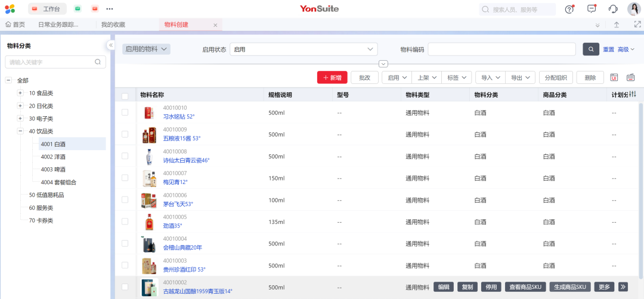Open the messages chat icon
Viewport: 644px width, 299px height.
click(x=592, y=9)
